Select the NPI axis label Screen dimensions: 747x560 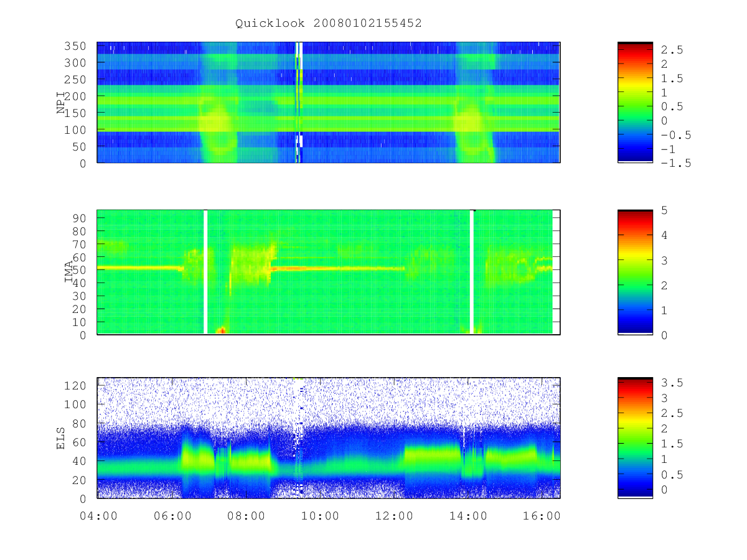61,103
